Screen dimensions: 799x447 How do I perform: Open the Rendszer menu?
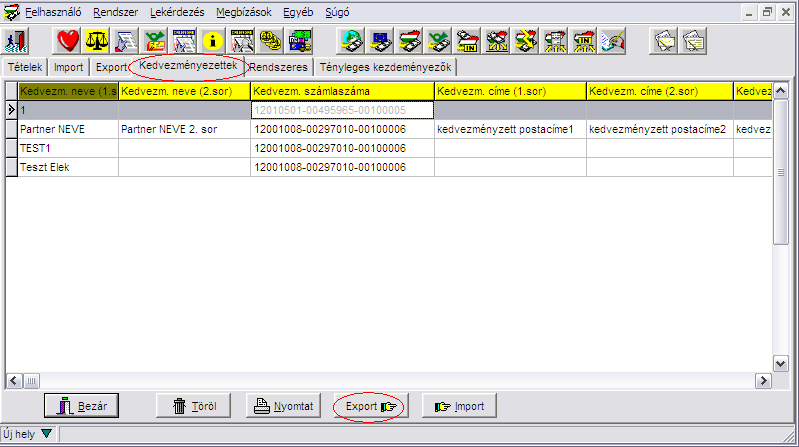pyautogui.click(x=115, y=12)
